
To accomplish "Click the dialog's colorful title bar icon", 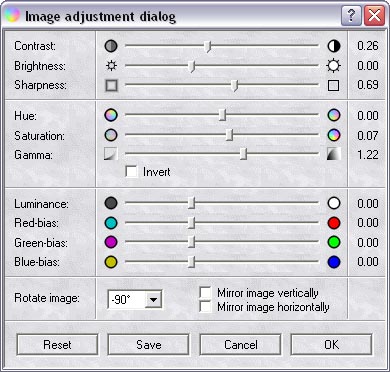I will tap(12, 15).
